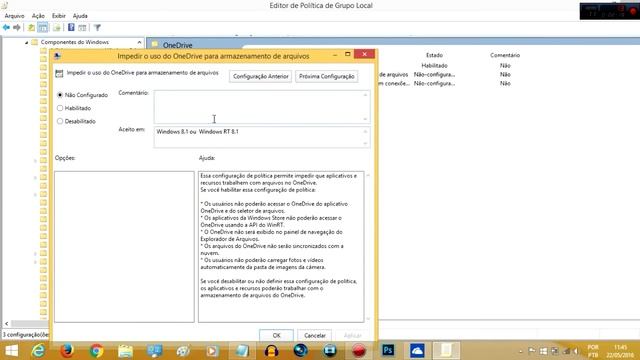Click the policy setting icon beside the title
640x360 pixels.
click(x=59, y=73)
